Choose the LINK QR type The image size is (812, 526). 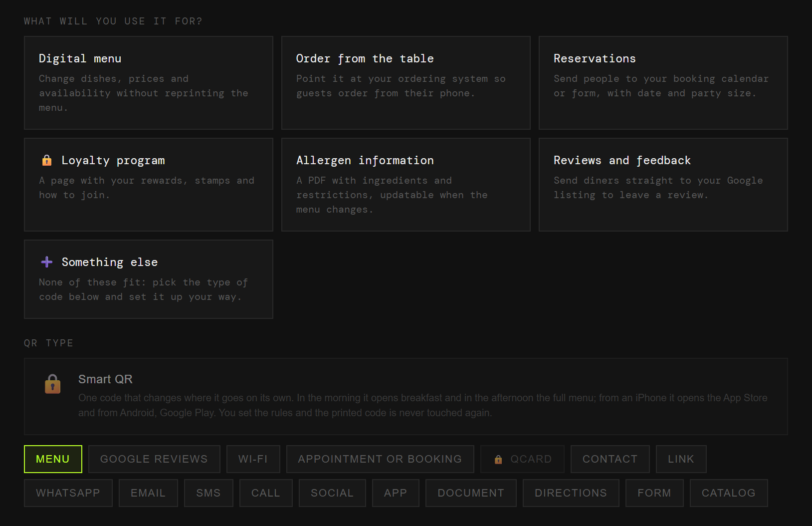tap(681, 459)
